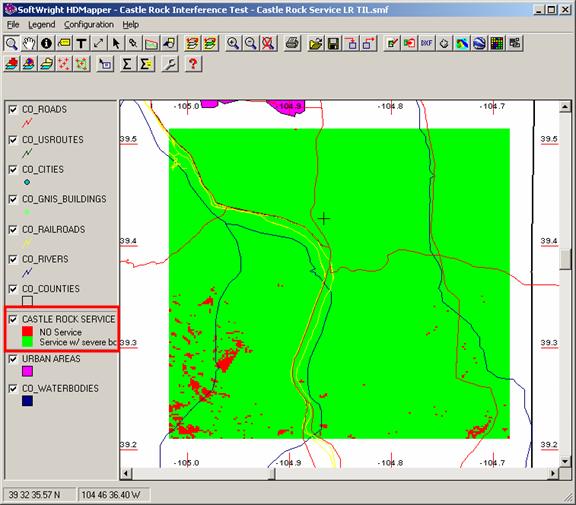Click the red NO Service color swatch
Image resolution: width=576 pixels, height=505 pixels.
pos(27,332)
